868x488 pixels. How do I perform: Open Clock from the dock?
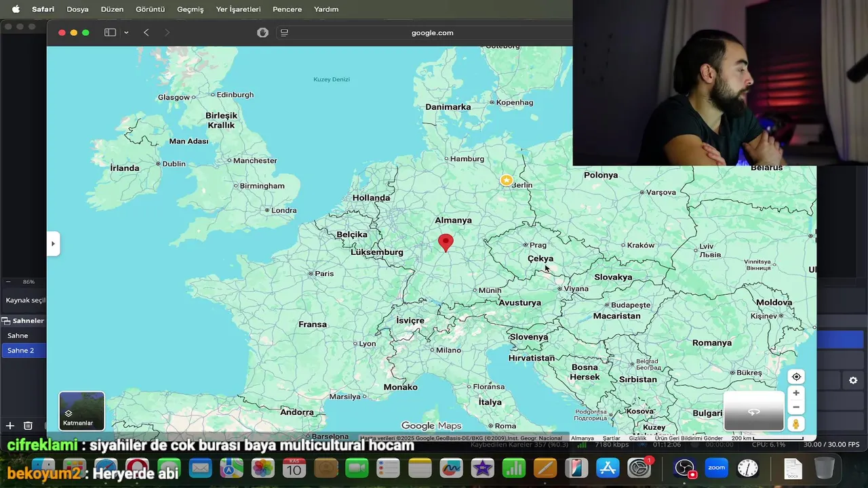[748, 468]
